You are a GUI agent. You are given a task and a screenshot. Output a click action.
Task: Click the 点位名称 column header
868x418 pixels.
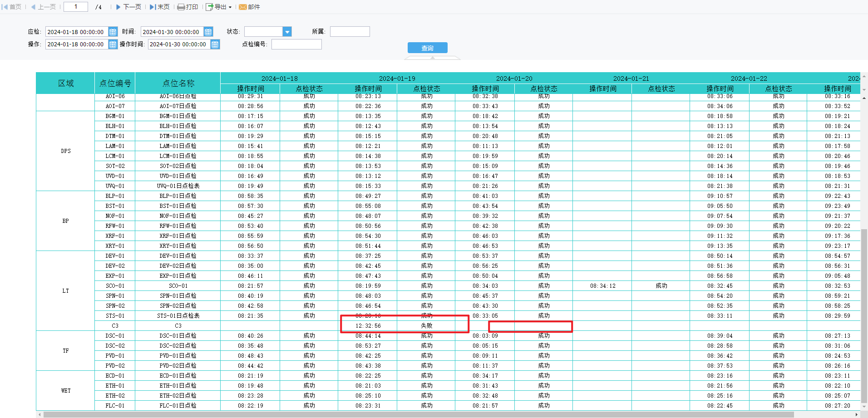(178, 83)
